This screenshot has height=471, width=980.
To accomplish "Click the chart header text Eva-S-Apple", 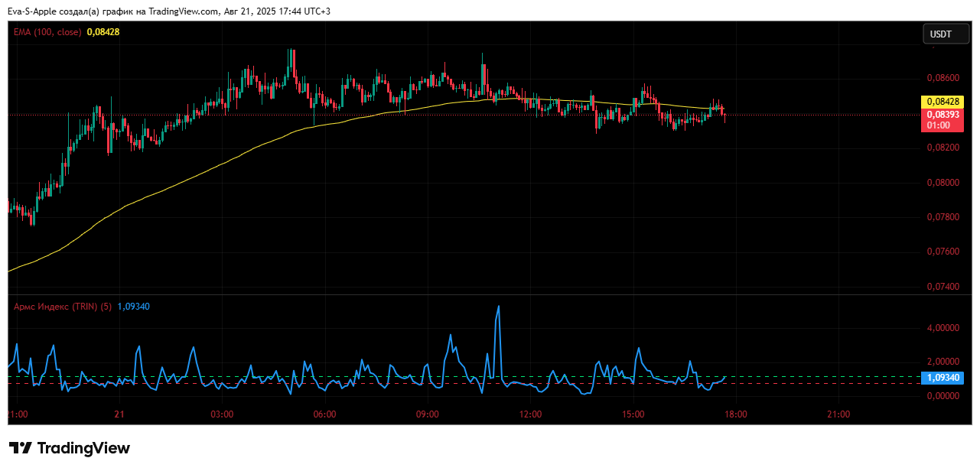I will 33,11.
